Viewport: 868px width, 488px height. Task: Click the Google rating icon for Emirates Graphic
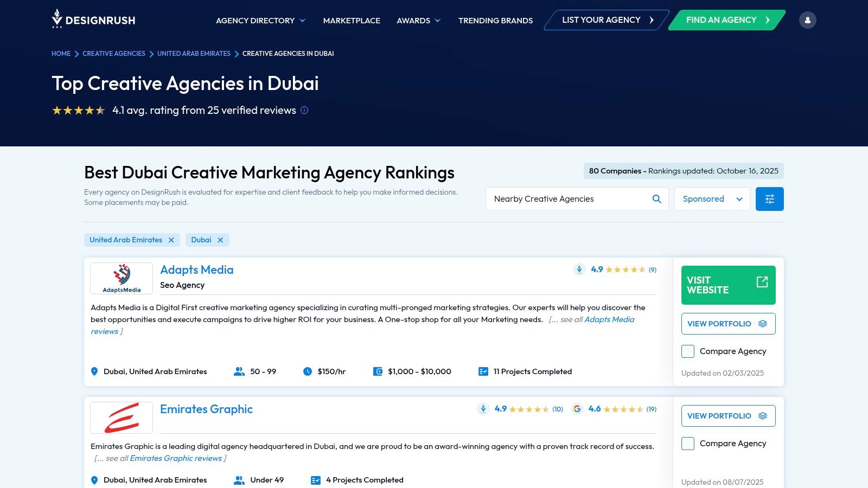(577, 409)
